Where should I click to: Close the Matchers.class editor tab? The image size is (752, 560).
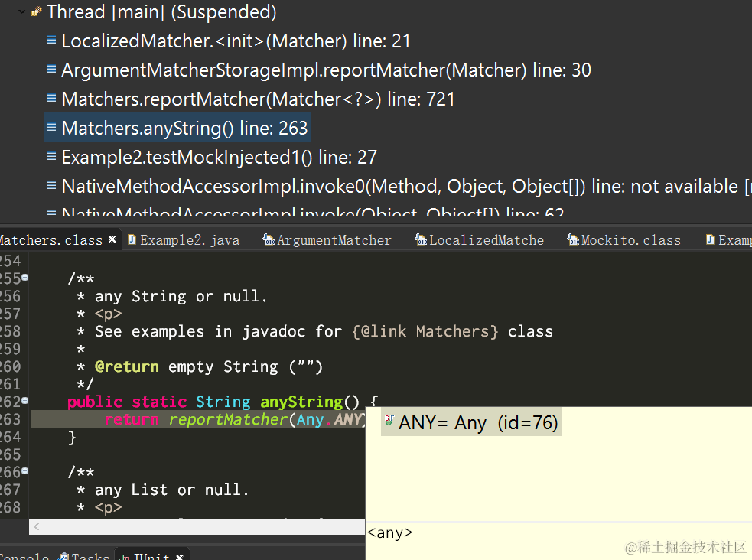(112, 239)
